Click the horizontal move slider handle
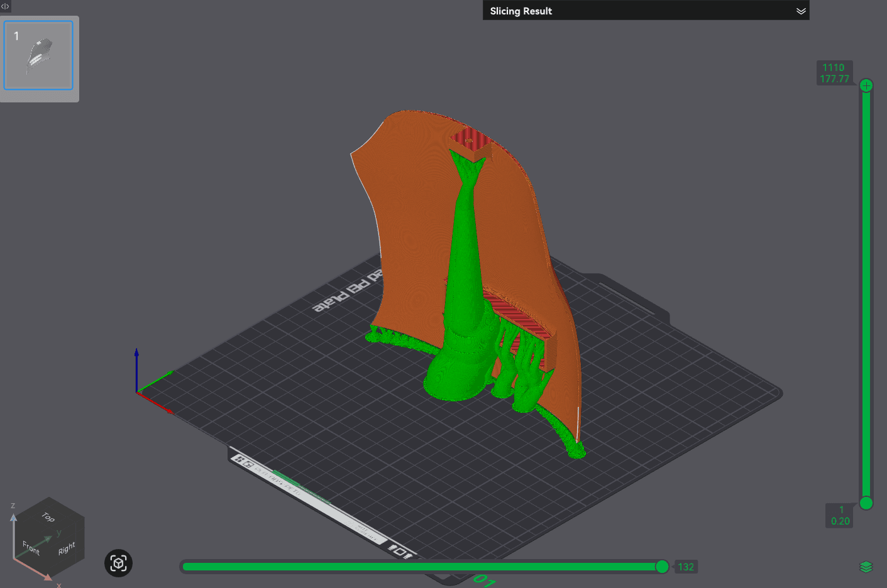 [x=662, y=566]
